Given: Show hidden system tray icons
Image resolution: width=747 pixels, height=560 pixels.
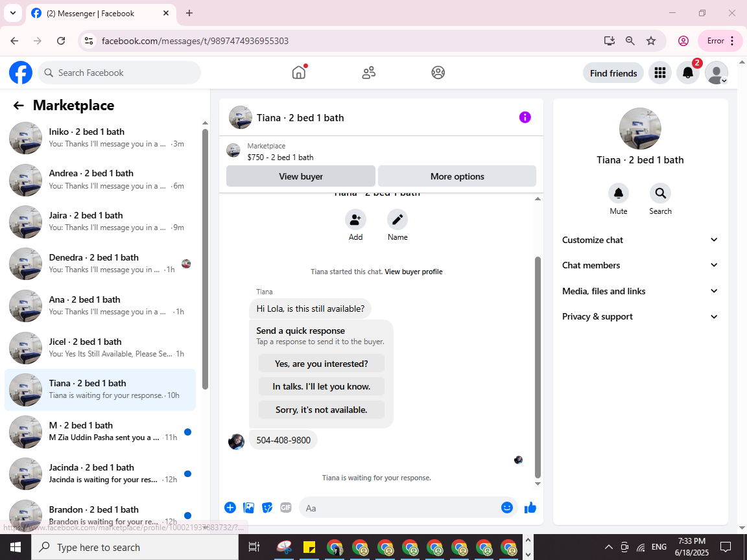Looking at the screenshot, I should pyautogui.click(x=608, y=547).
